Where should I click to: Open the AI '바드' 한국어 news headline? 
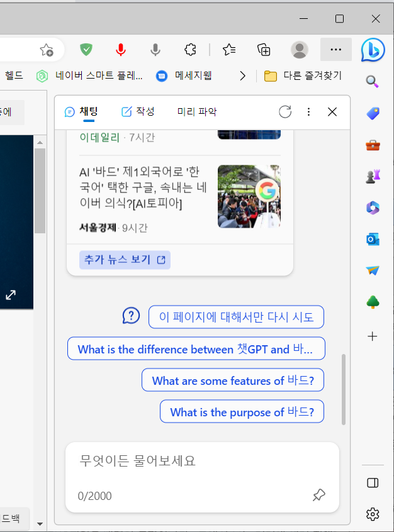[143, 187]
